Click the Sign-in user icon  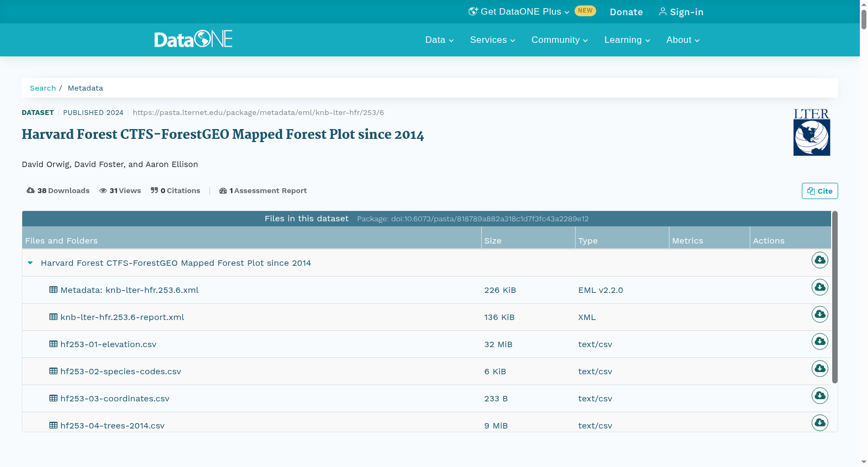pyautogui.click(x=662, y=11)
